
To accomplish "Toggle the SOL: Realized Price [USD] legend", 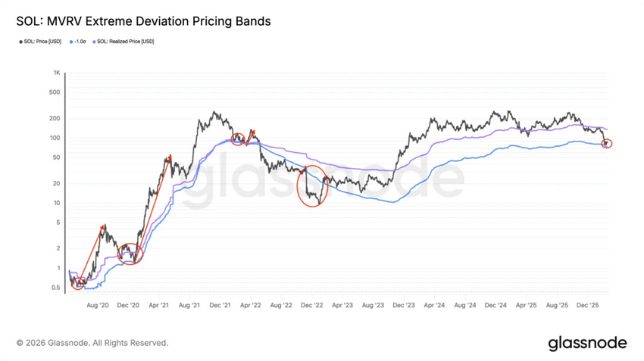I will [123, 42].
